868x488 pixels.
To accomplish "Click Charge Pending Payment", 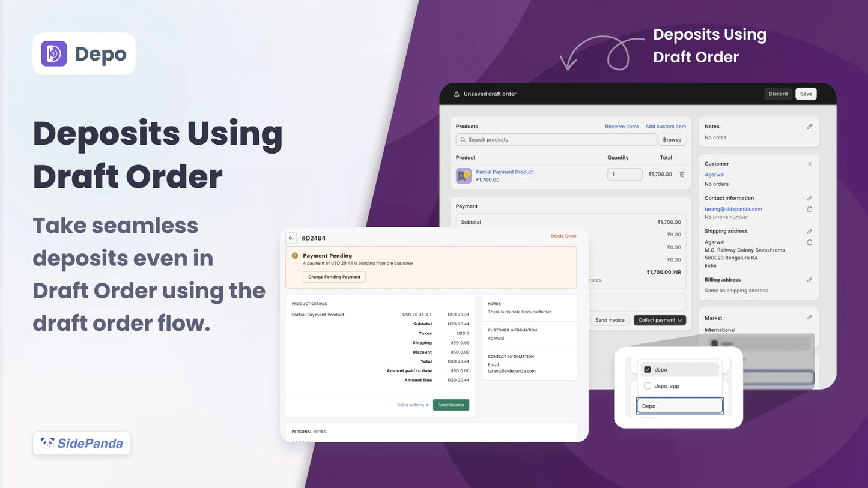I will click(x=334, y=277).
